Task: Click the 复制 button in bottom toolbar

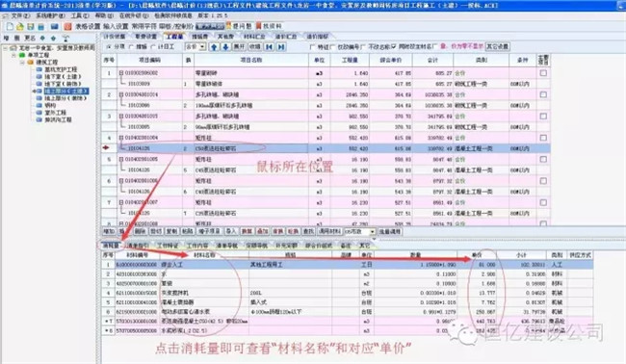Action: tap(171, 231)
